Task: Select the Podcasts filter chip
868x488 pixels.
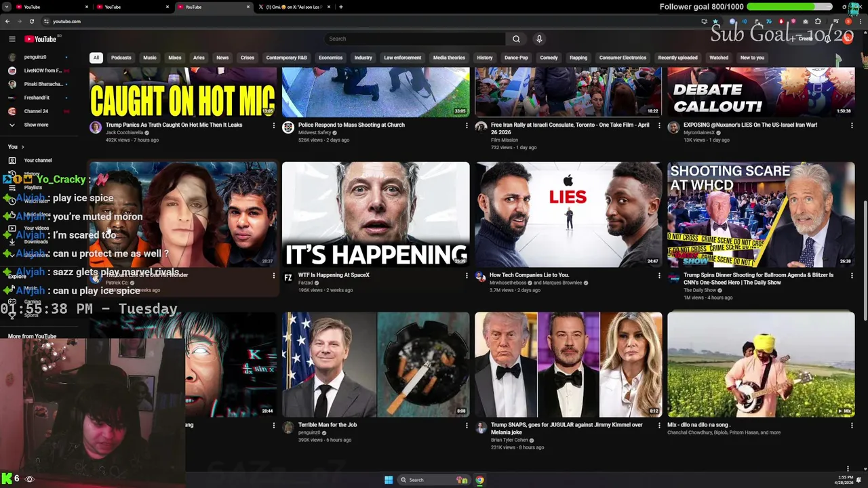Action: (x=121, y=58)
